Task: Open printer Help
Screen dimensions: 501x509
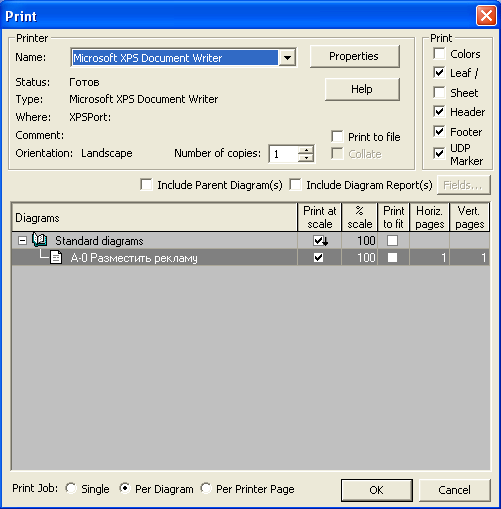Action: tap(362, 89)
